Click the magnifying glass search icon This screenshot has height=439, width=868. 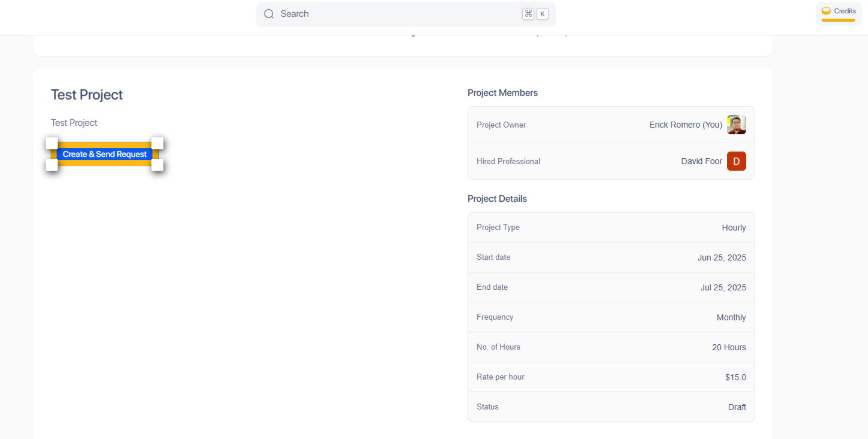pos(269,14)
